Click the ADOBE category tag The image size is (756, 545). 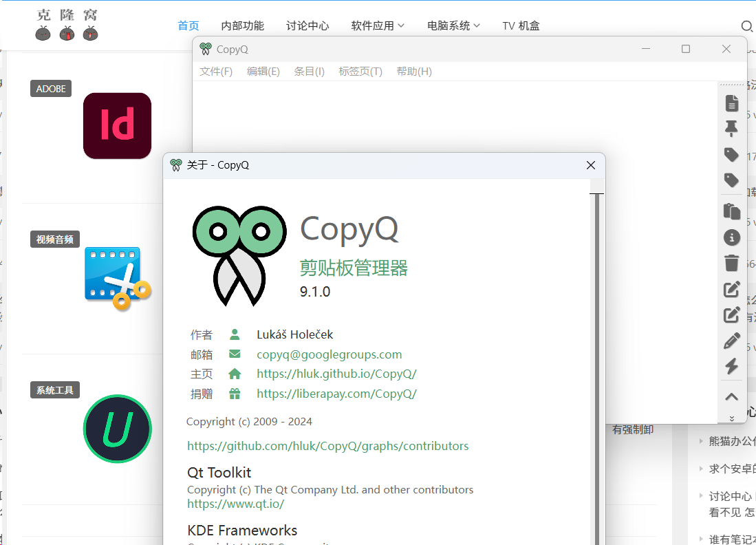point(51,89)
